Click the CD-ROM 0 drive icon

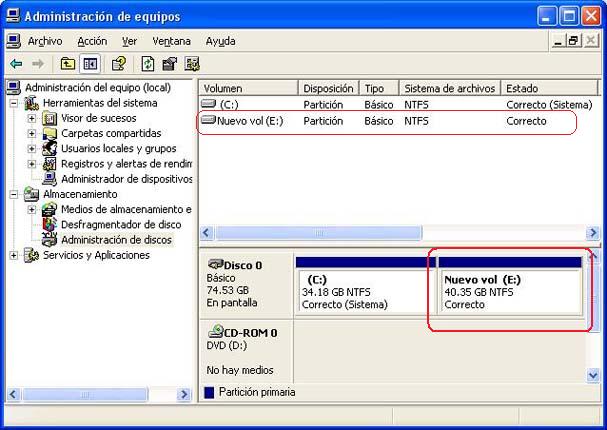point(215,331)
